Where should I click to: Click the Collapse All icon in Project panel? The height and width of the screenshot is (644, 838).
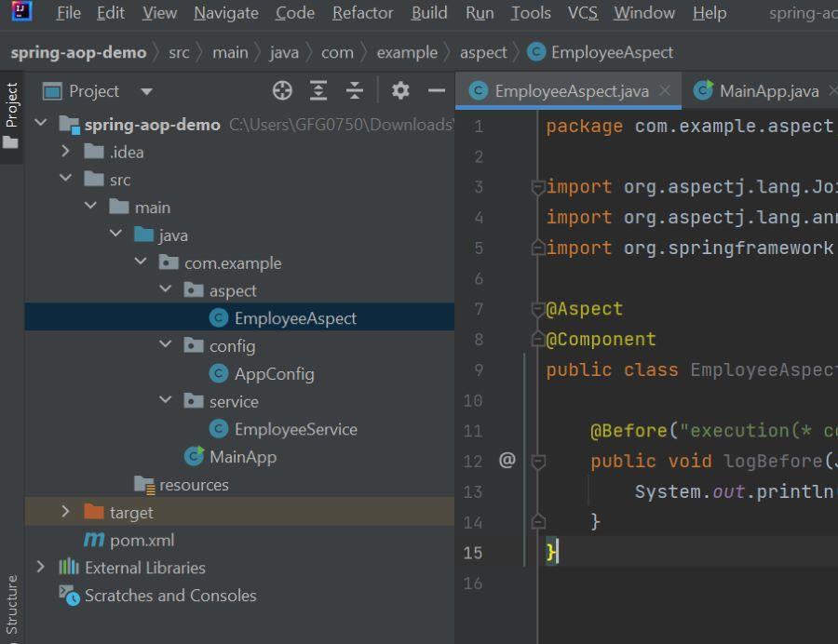pyautogui.click(x=355, y=91)
